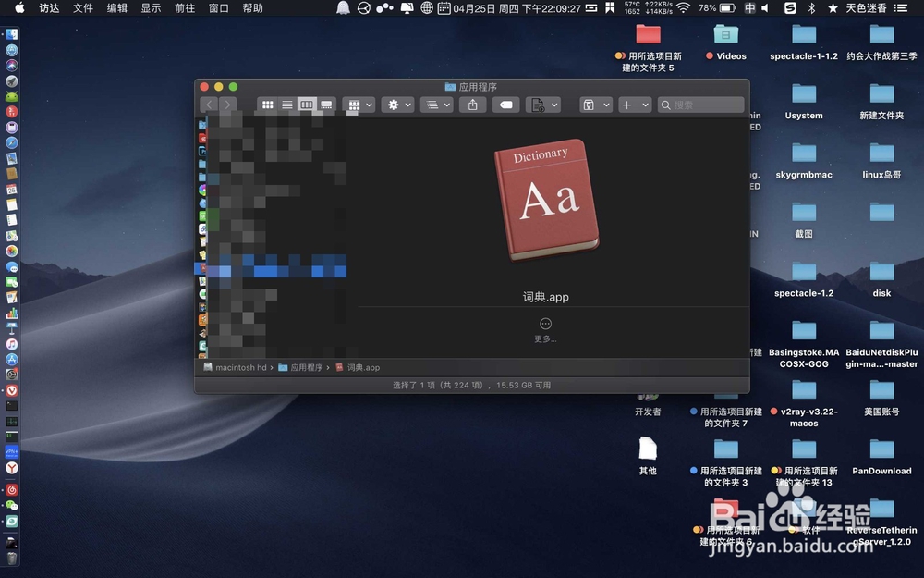Select the disk desktop folder
The height and width of the screenshot is (578, 924).
coord(881,279)
